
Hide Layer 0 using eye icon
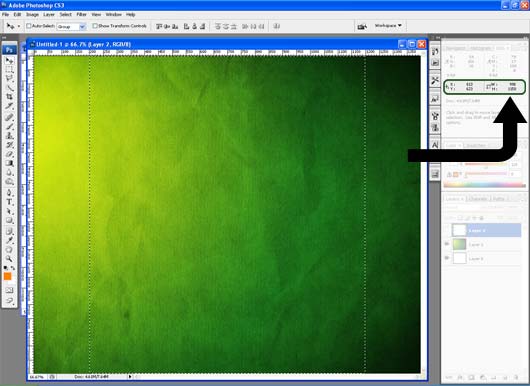pyautogui.click(x=447, y=258)
